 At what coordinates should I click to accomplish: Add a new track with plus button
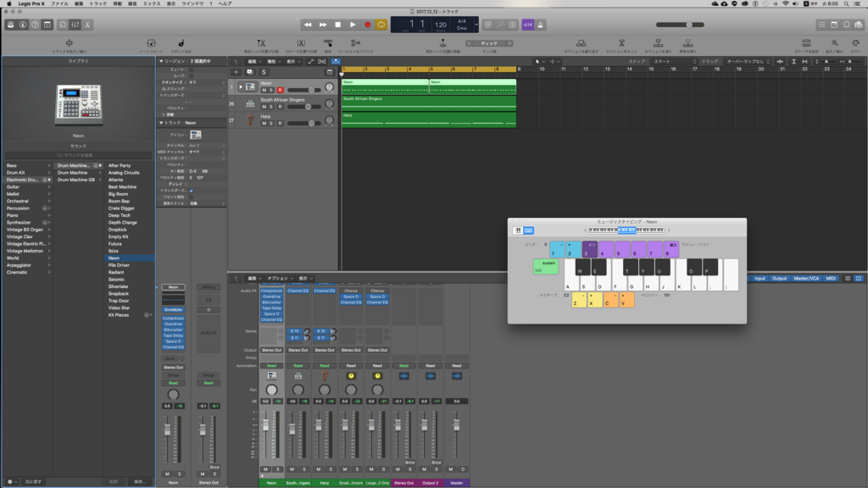(236, 72)
